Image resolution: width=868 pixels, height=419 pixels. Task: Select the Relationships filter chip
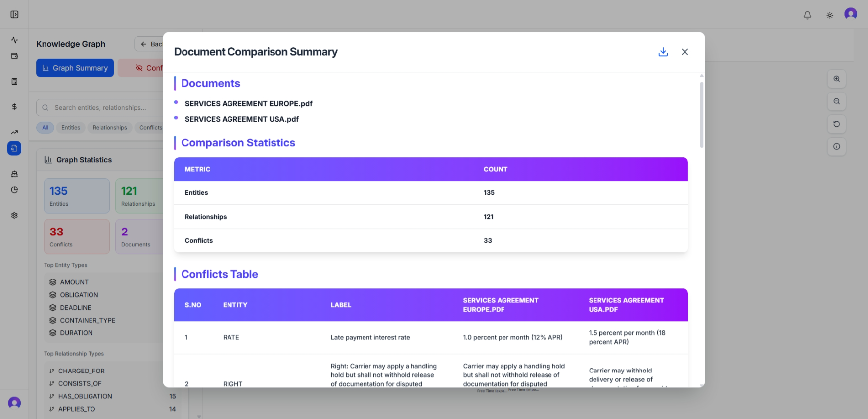click(x=110, y=128)
